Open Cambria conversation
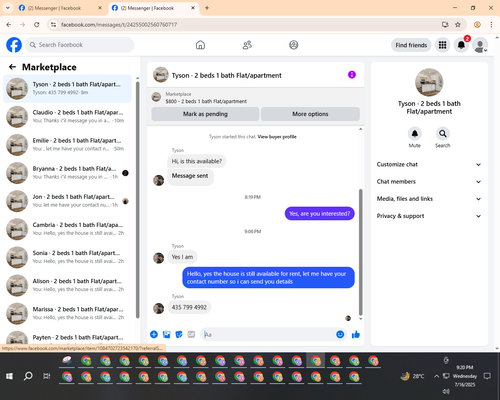This screenshot has width=500, height=400. (67, 229)
